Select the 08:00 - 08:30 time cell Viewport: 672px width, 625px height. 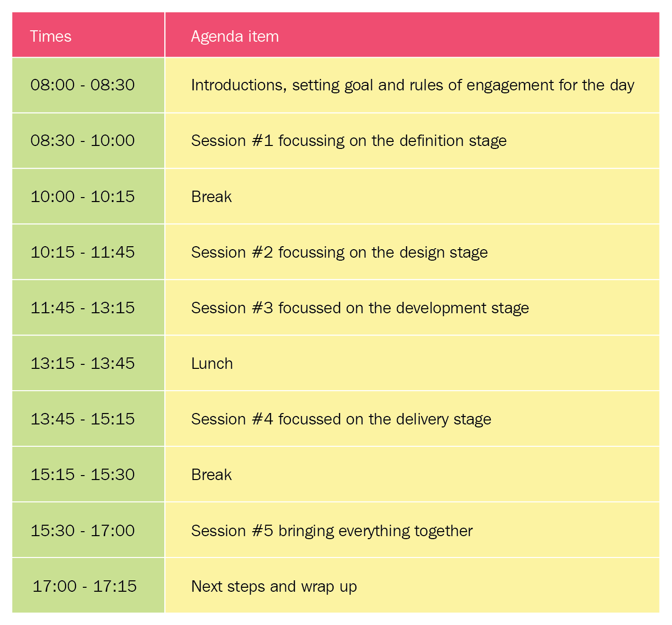click(x=82, y=85)
